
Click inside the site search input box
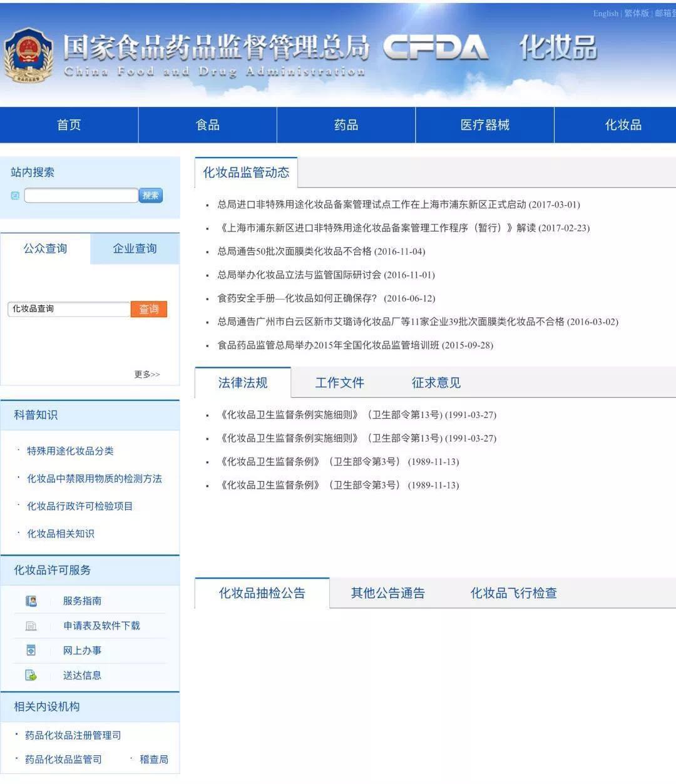(80, 196)
